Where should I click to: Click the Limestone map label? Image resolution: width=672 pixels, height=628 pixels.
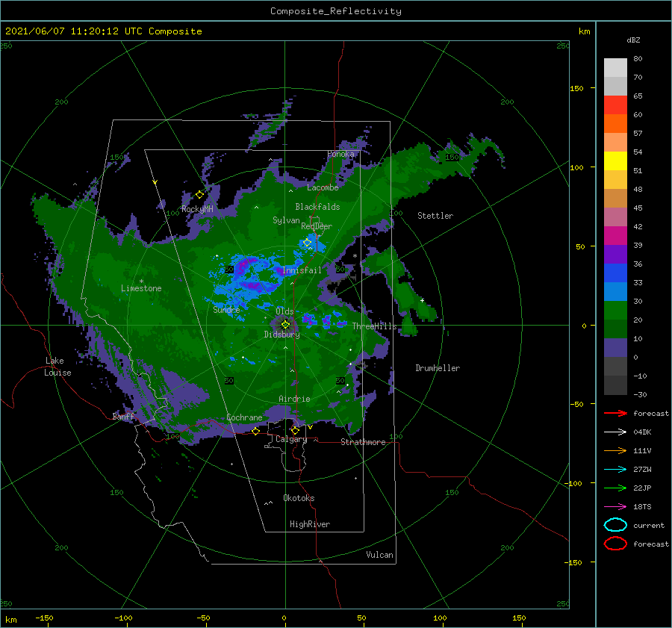(x=141, y=288)
